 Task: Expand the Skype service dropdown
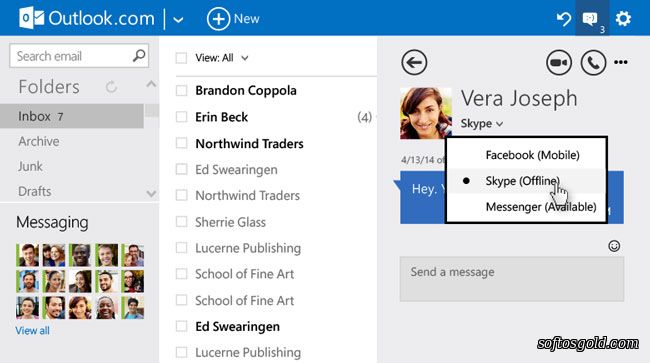(x=482, y=123)
